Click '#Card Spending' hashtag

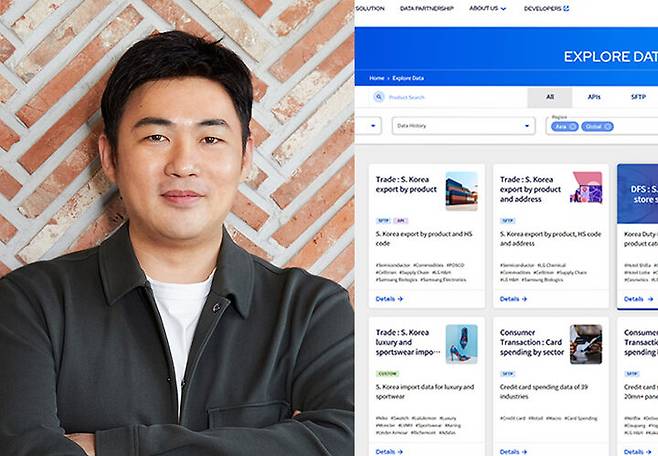coord(580,418)
